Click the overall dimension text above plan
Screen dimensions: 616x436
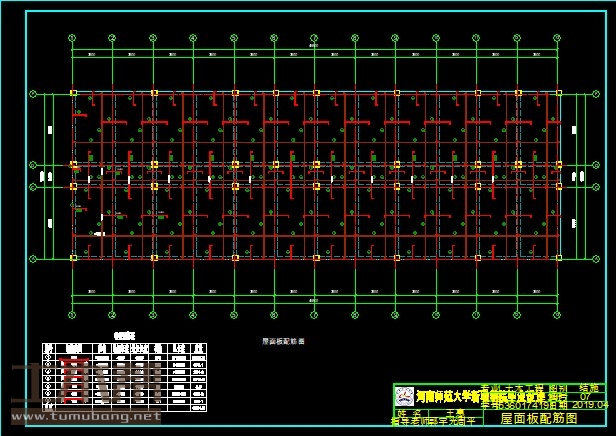(x=314, y=45)
